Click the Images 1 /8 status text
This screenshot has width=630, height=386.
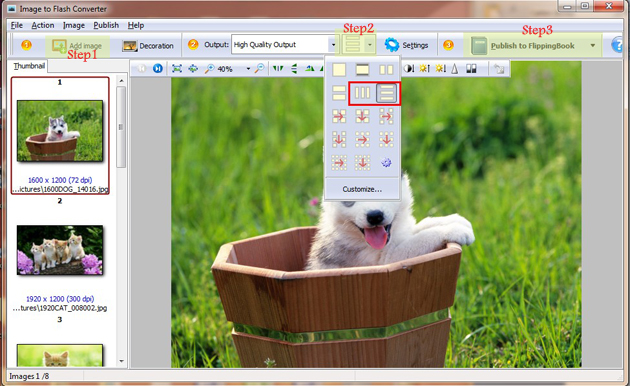click(x=29, y=376)
